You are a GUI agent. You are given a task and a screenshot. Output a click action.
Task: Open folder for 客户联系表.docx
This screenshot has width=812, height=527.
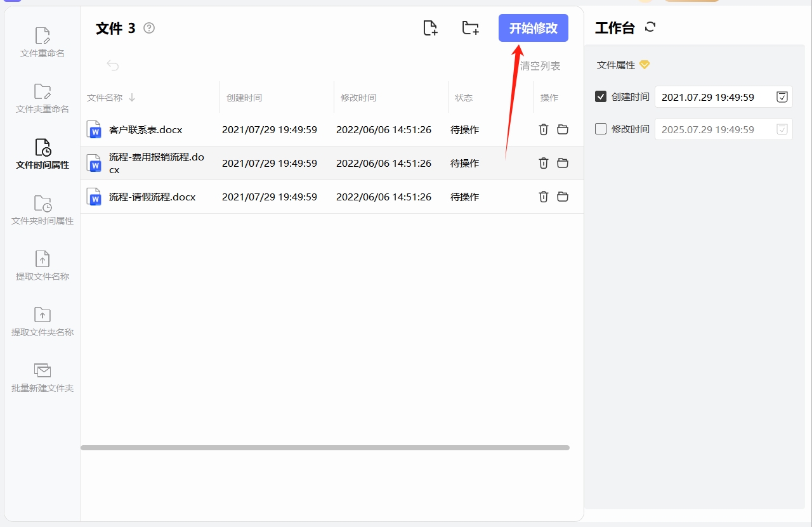click(563, 129)
